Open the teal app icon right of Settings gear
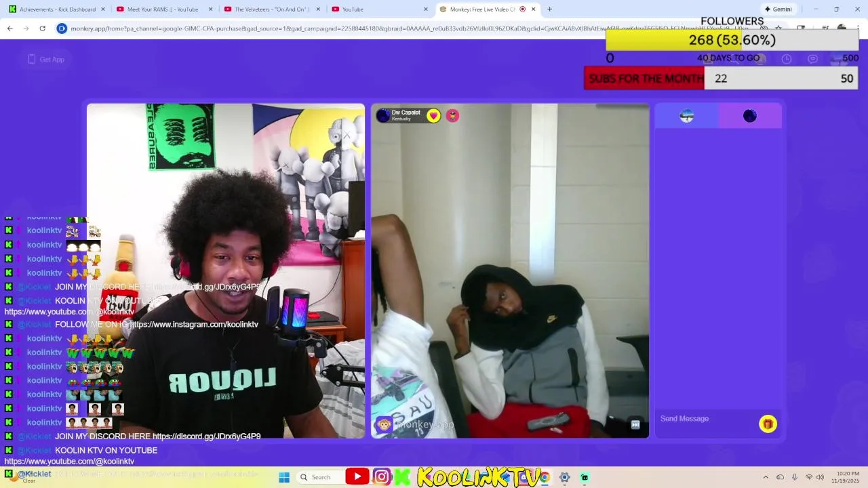 (x=585, y=477)
